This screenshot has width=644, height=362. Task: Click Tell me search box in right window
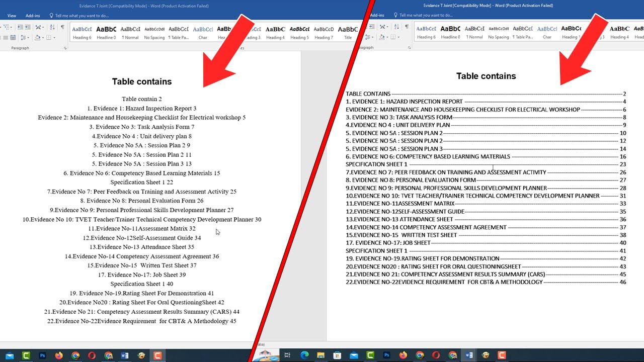pos(423,16)
